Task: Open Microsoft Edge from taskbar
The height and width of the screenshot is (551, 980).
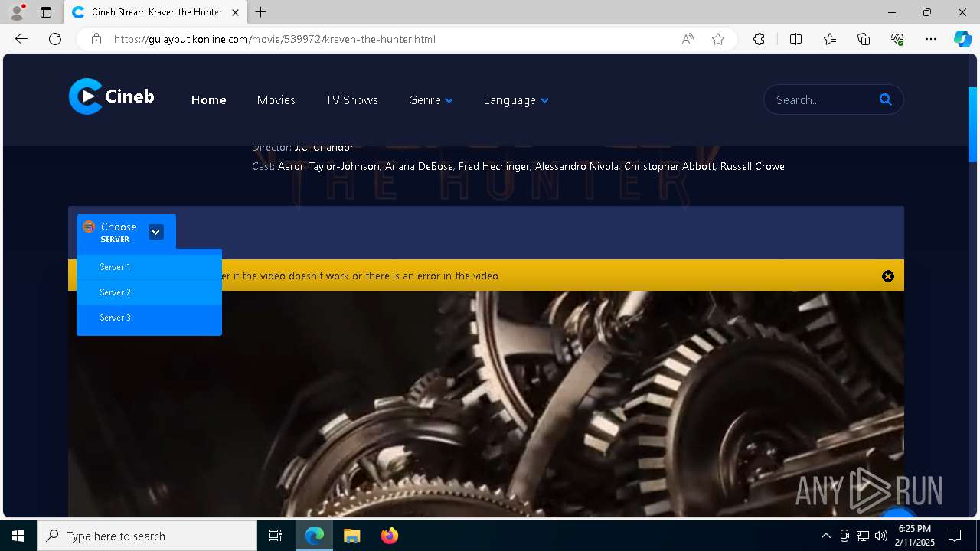Action: tap(315, 536)
